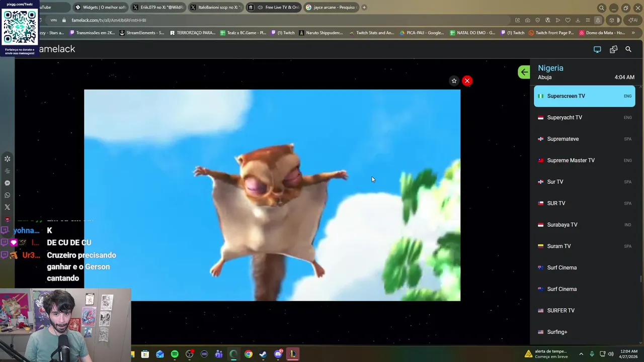Favorite the channel with the star icon
This screenshot has width=644, height=362.
click(x=454, y=81)
